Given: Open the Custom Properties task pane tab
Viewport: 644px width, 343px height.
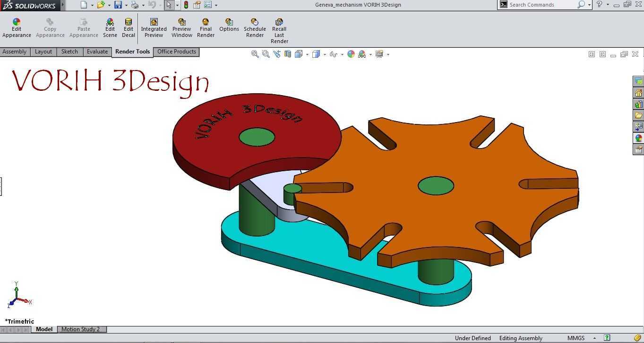Looking at the screenshot, I should tap(638, 150).
